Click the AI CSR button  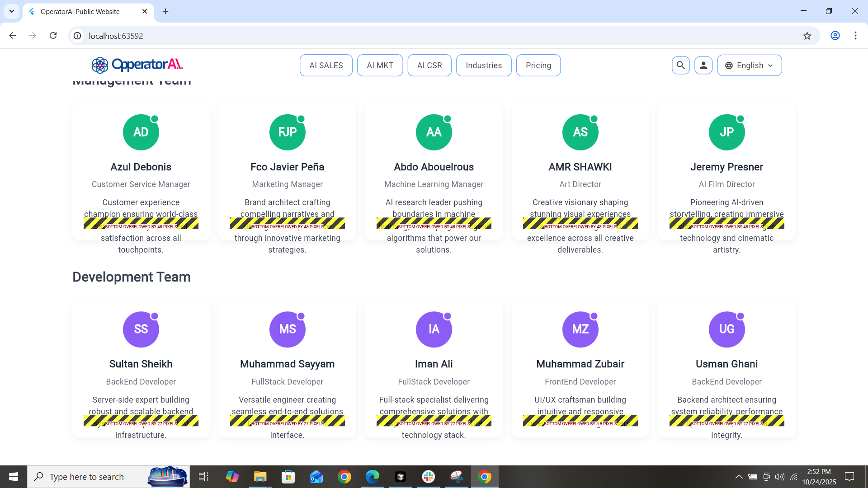(429, 66)
